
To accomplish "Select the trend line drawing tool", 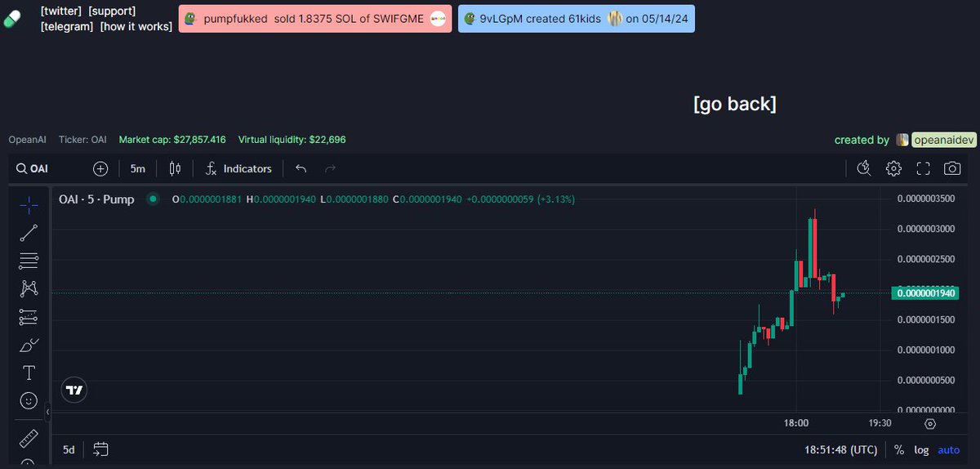I will (29, 233).
